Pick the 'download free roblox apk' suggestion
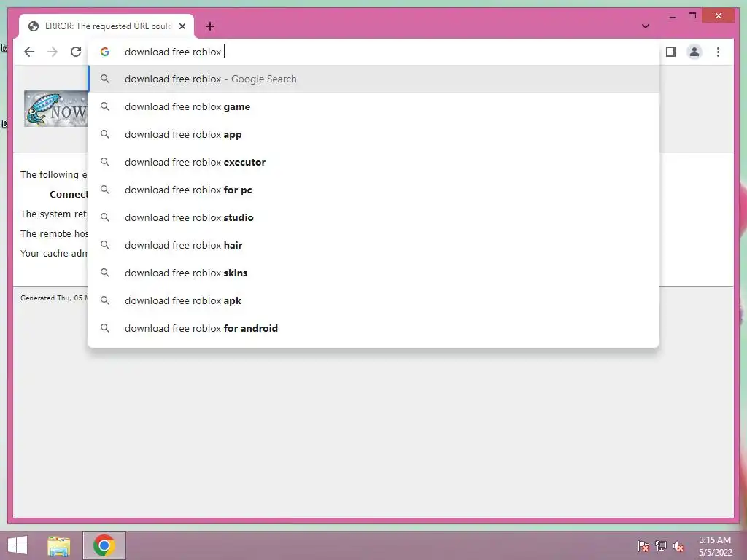This screenshot has height=560, width=747. 373,300
